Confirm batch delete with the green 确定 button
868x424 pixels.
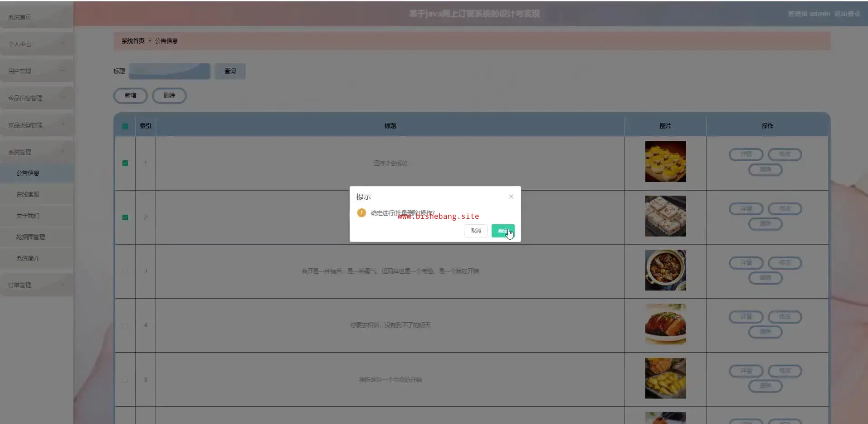(503, 231)
